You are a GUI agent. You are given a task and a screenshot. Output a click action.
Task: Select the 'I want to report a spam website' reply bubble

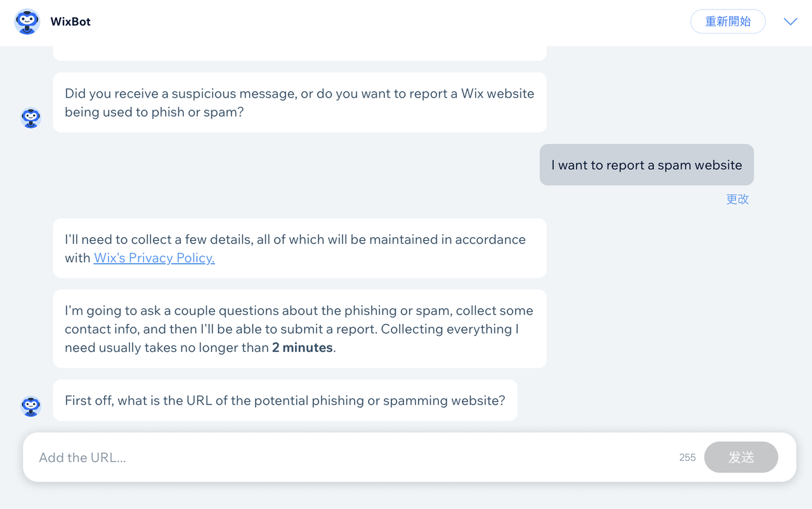pyautogui.click(x=646, y=165)
